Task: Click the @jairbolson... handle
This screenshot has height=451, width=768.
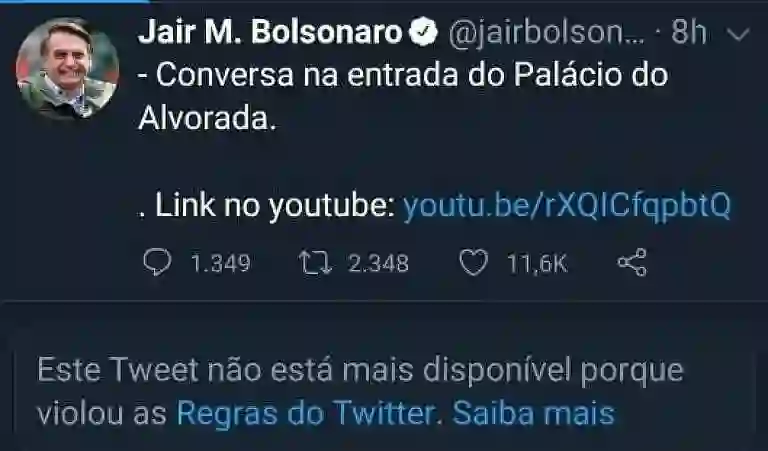Action: click(x=546, y=33)
